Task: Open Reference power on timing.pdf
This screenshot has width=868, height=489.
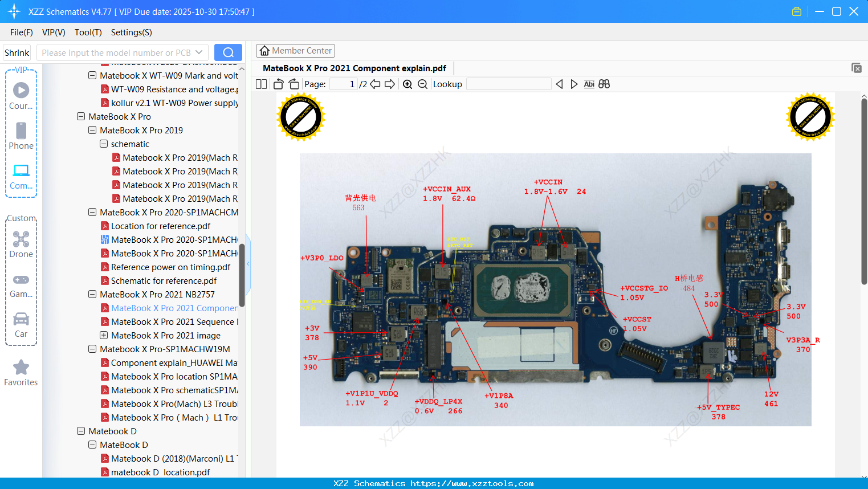Action: point(166,267)
